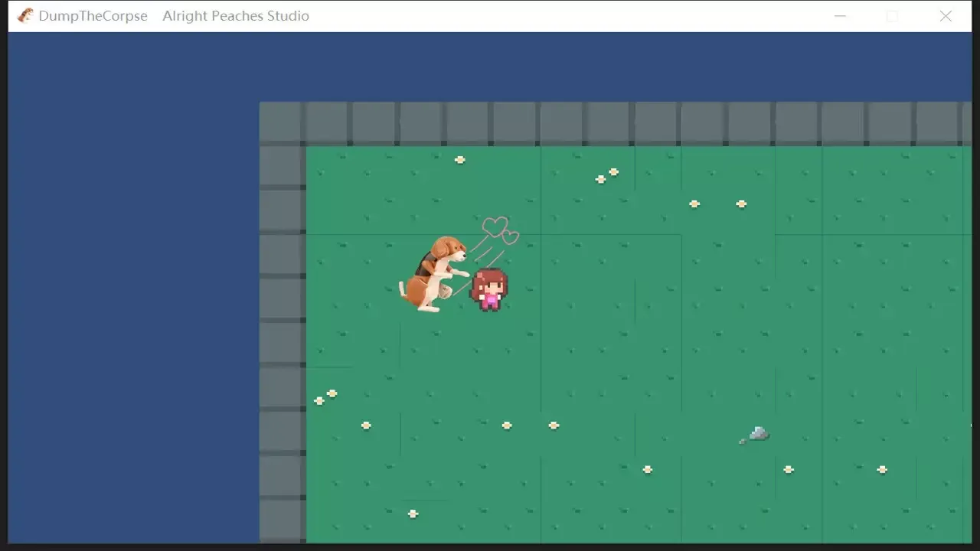The height and width of the screenshot is (551, 980).
Task: Click the flower closest to the gray rock
Action: click(x=789, y=469)
